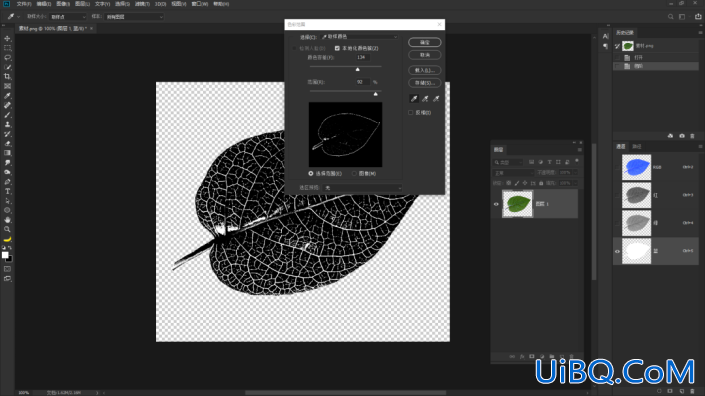Open the Selection Preview dropdown

[362, 187]
